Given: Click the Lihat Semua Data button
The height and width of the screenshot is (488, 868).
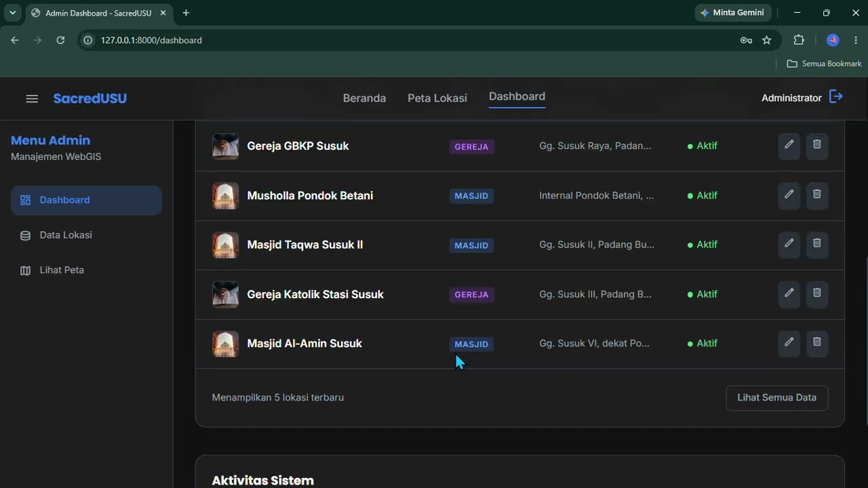Looking at the screenshot, I should pyautogui.click(x=776, y=398).
